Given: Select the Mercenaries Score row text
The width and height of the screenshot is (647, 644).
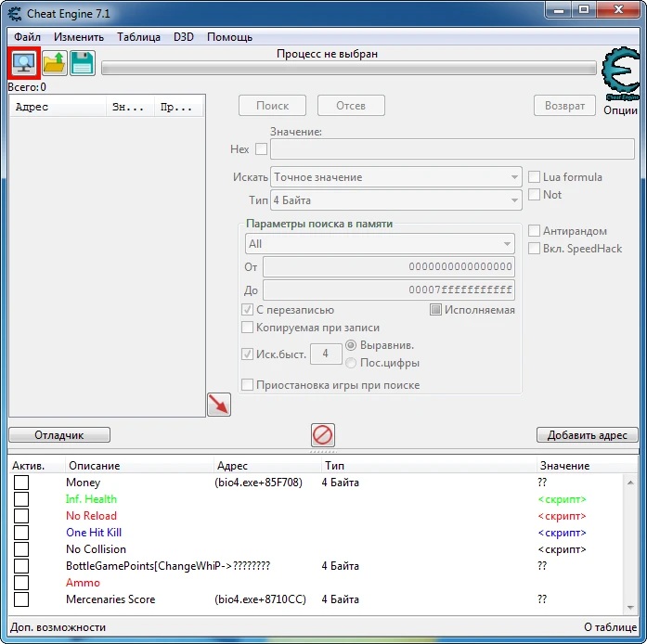Looking at the screenshot, I should pyautogui.click(x=110, y=599).
